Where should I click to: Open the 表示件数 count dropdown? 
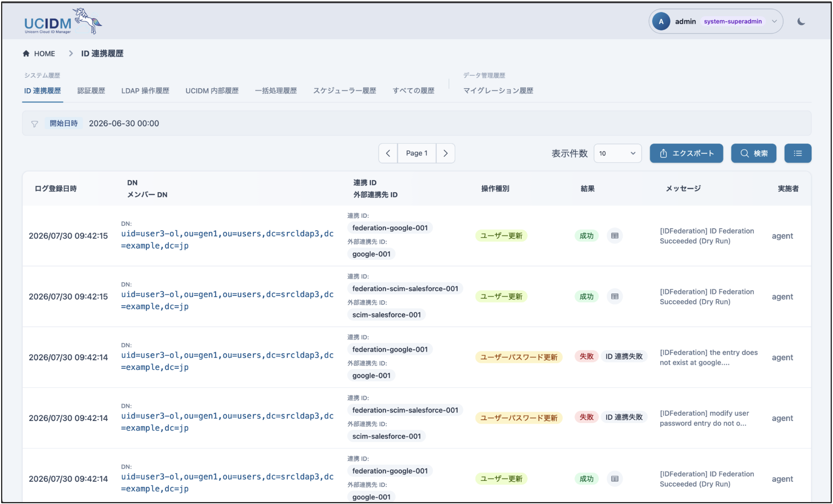pyautogui.click(x=617, y=153)
